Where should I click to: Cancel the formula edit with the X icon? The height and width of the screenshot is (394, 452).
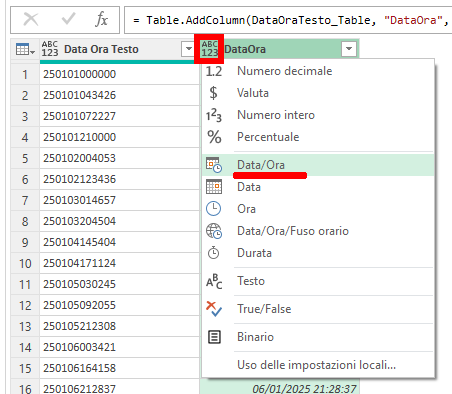coord(31,19)
